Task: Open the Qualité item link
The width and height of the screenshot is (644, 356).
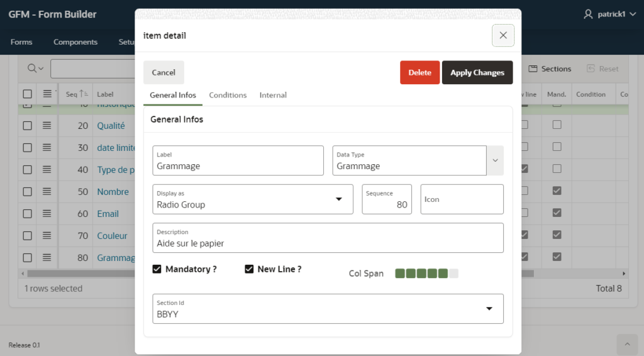Action: pyautogui.click(x=111, y=126)
